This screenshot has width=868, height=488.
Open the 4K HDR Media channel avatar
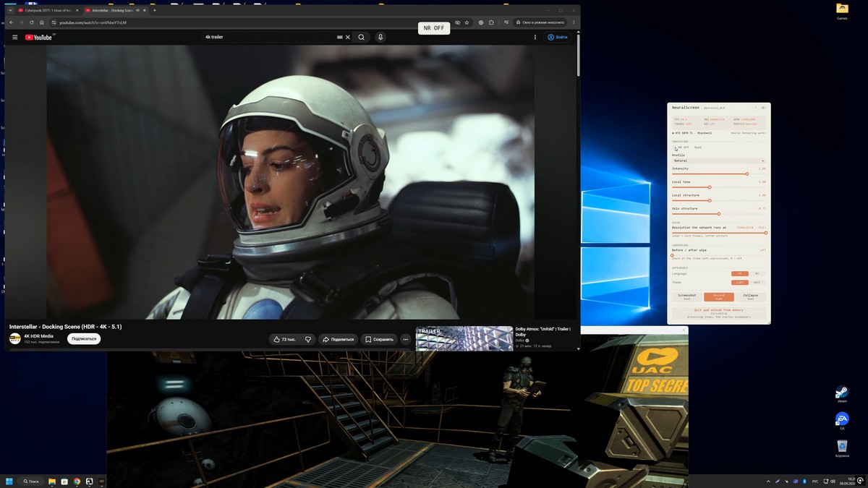(x=14, y=338)
